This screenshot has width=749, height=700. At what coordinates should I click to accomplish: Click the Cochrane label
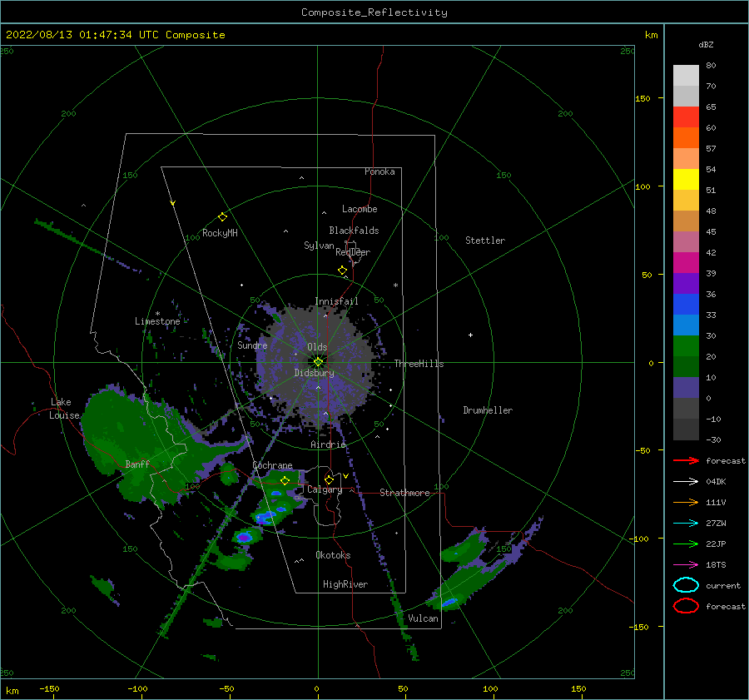pyautogui.click(x=272, y=465)
